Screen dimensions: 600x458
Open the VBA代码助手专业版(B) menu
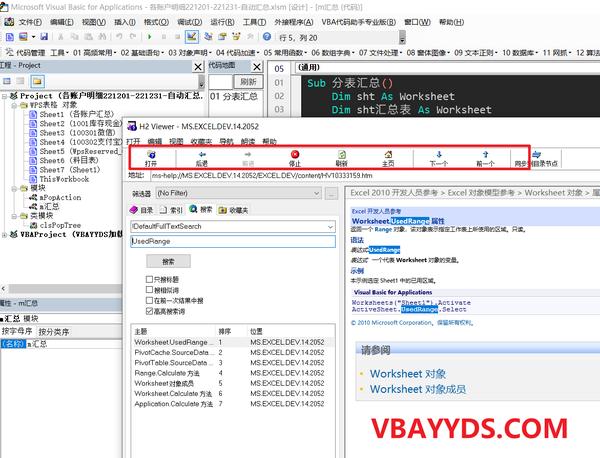[359, 22]
